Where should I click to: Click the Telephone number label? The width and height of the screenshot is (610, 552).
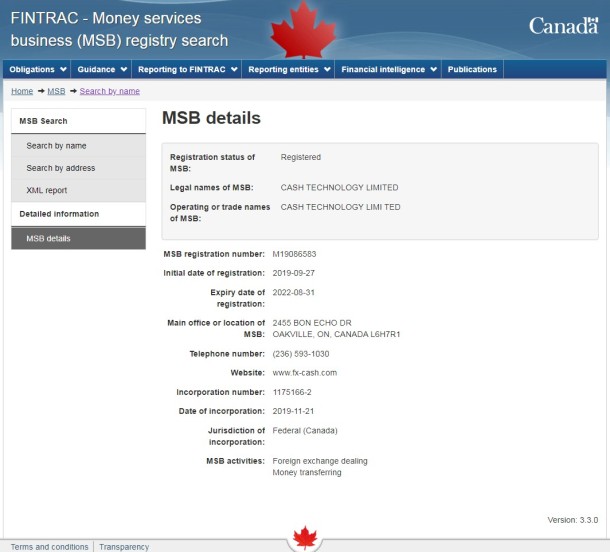(x=227, y=354)
